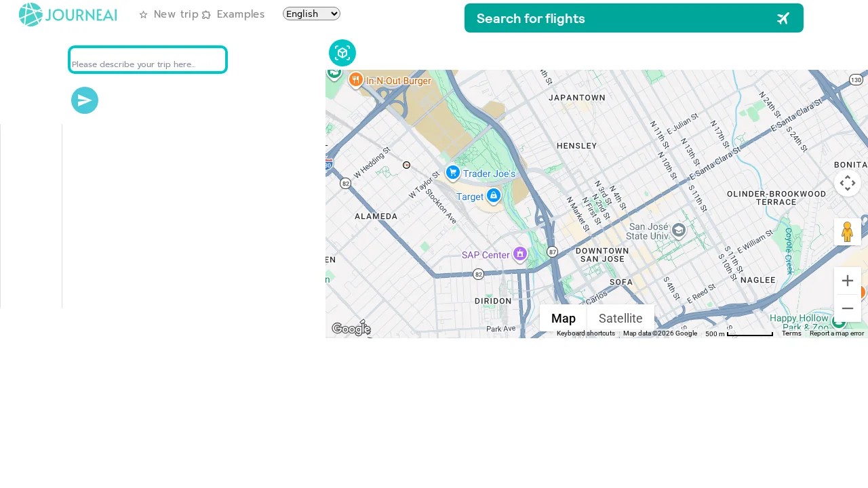Click the JAPANTOWN map label
The height and width of the screenshot is (488, 868).
click(577, 98)
